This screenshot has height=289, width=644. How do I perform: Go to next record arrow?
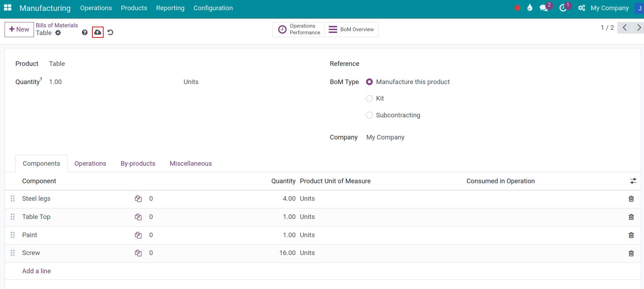638,28
